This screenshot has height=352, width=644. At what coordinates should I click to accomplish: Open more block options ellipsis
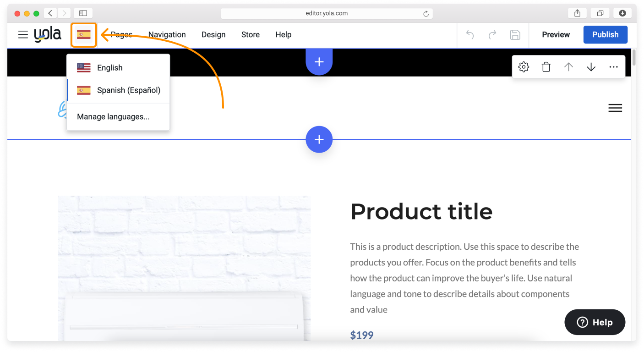tap(613, 67)
